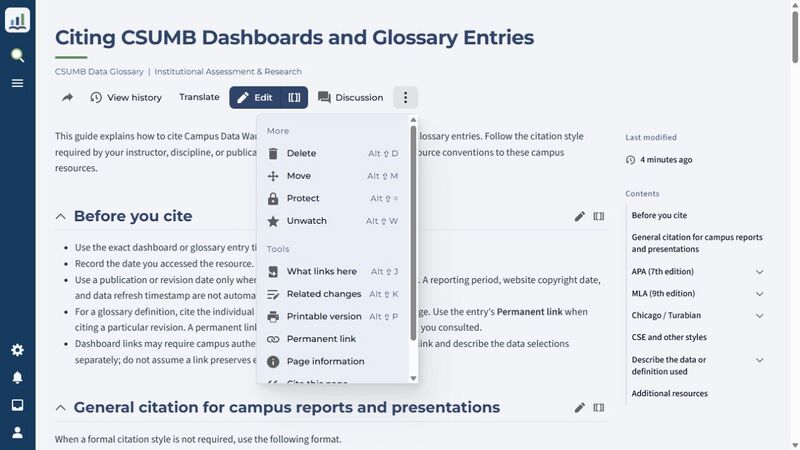Open CSUMB Data Glossary breadcrumb link

click(x=99, y=71)
